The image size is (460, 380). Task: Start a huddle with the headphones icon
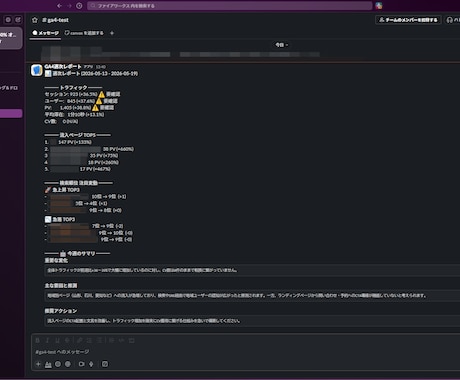[x=450, y=20]
